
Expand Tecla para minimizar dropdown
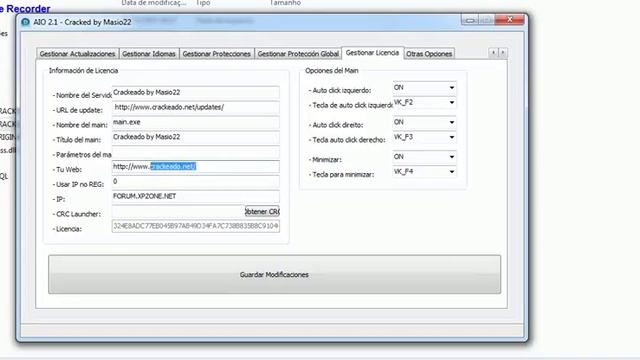(x=424, y=171)
